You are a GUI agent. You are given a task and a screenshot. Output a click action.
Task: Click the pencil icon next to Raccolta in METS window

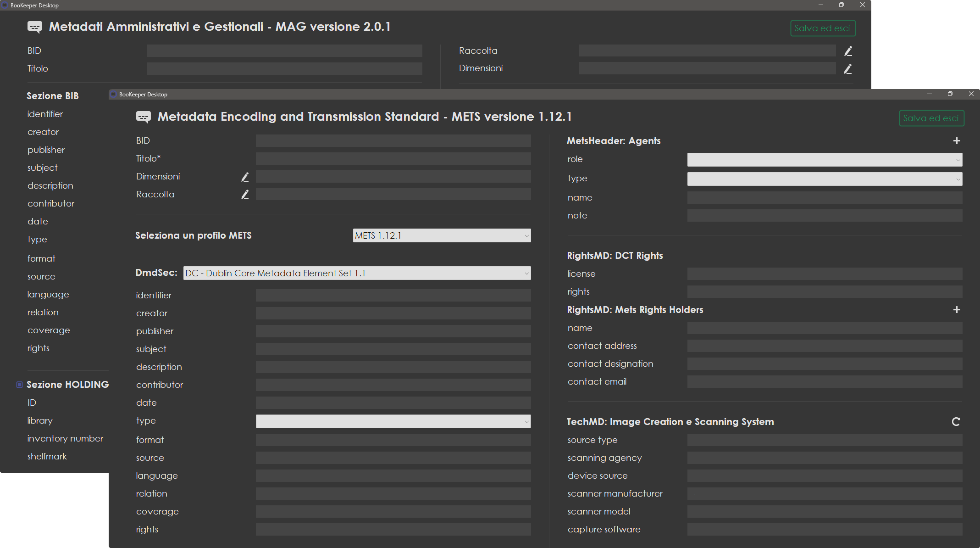pyautogui.click(x=245, y=195)
